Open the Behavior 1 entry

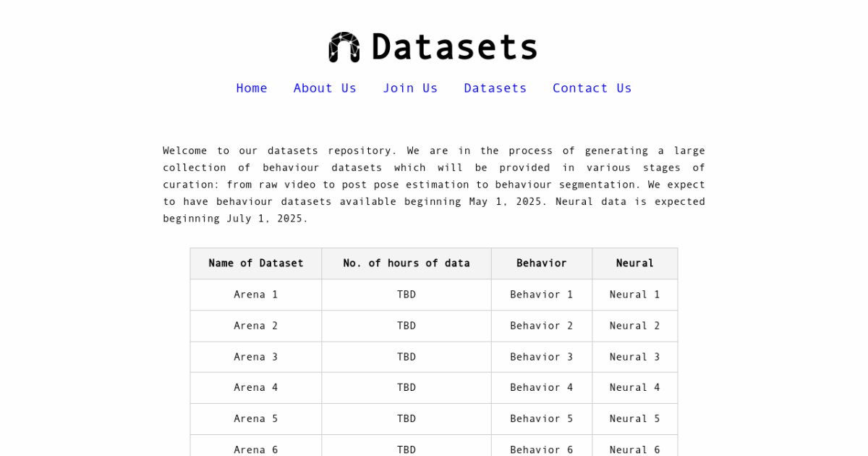click(x=542, y=295)
